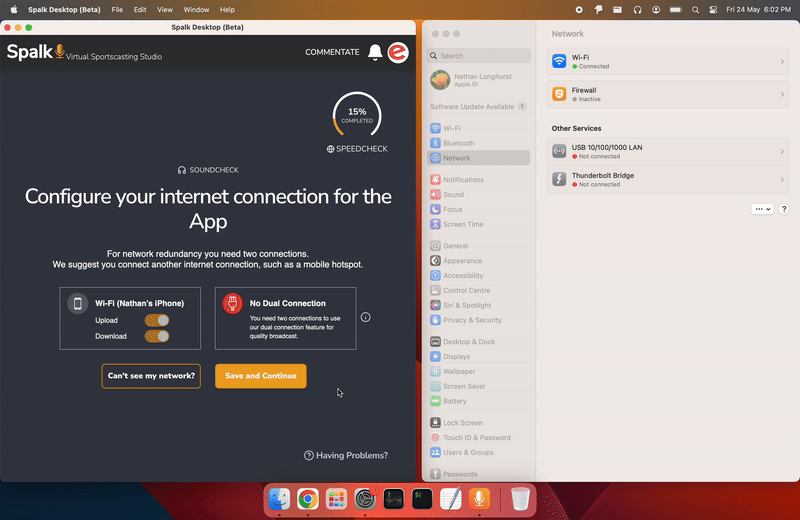
Task: Open Finder from the Dock
Action: click(x=279, y=499)
